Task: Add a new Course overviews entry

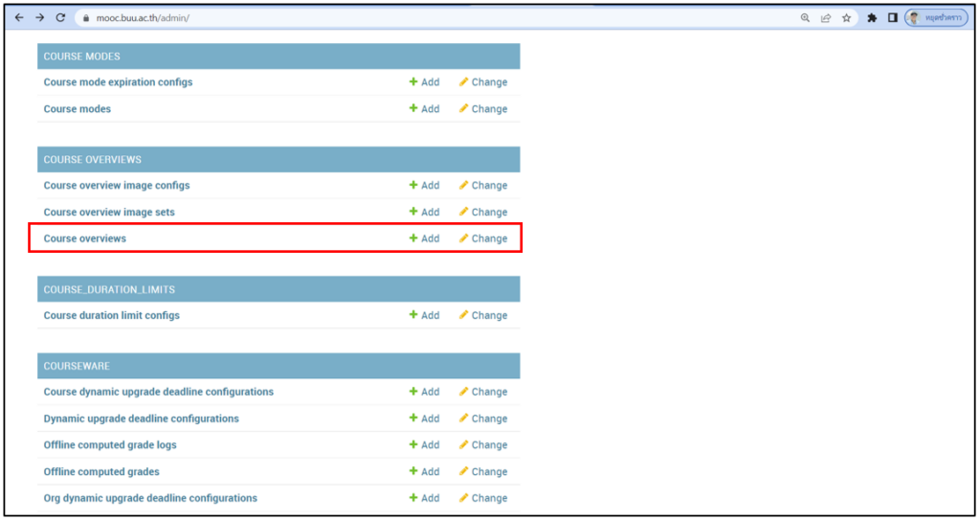Action: [x=424, y=238]
